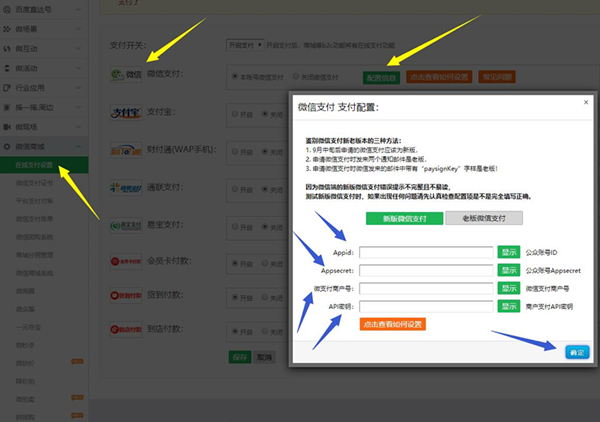Select 关闭 radio for 支付宝
600x422 pixels.
265,114
